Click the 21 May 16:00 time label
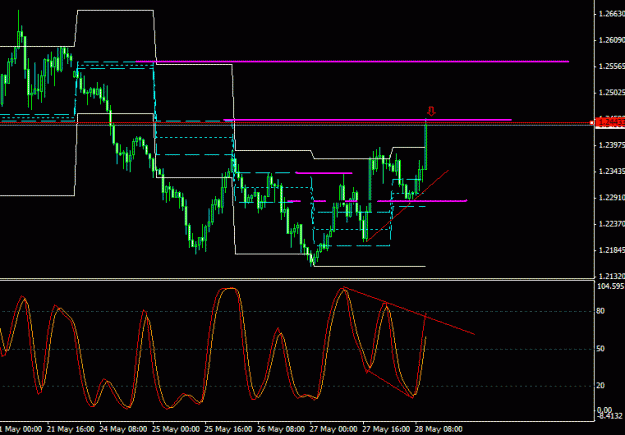 pyautogui.click(x=71, y=429)
